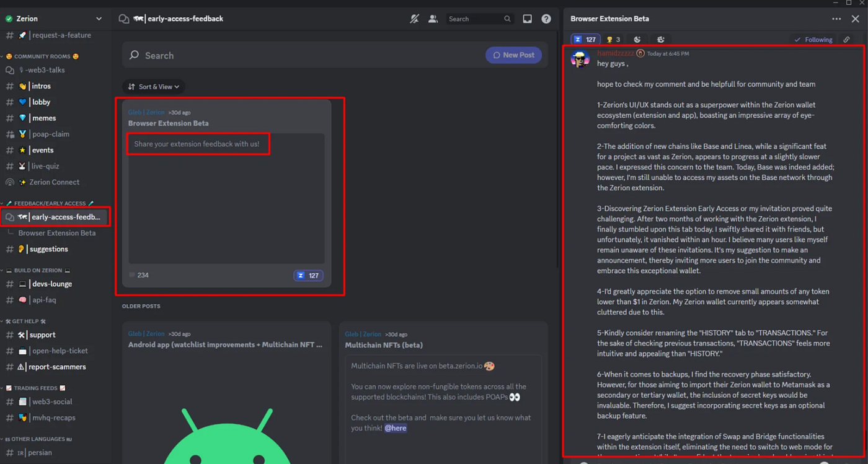Click the second add-reaction emoji icon beside it

tap(661, 40)
